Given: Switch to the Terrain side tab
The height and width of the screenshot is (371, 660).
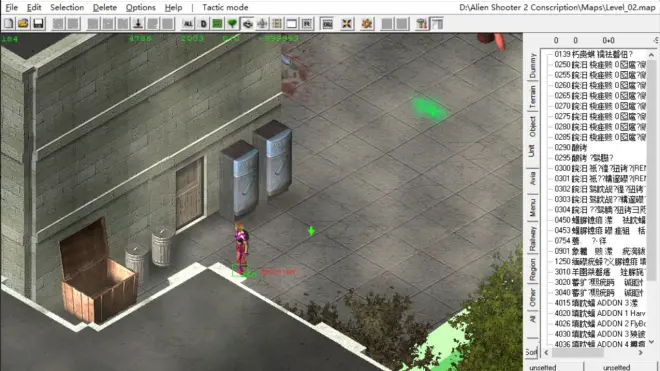Looking at the screenshot, I should (532, 96).
